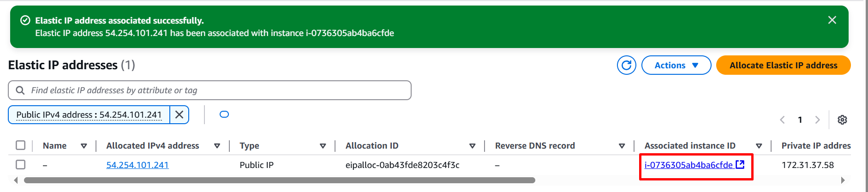Open the 54.254.101.241 address link

pos(138,165)
